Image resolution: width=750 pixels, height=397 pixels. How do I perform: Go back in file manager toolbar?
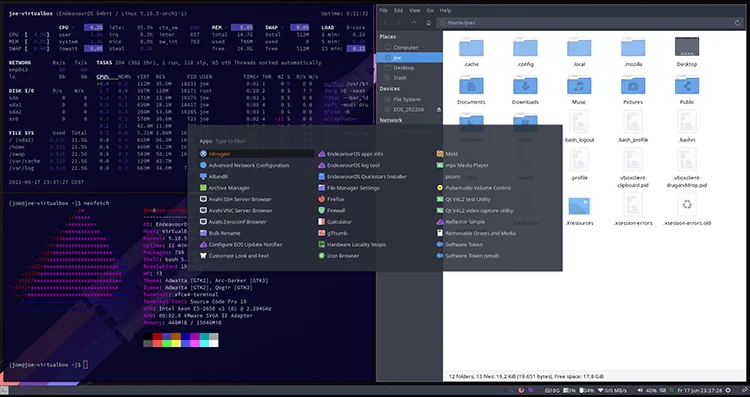point(386,23)
